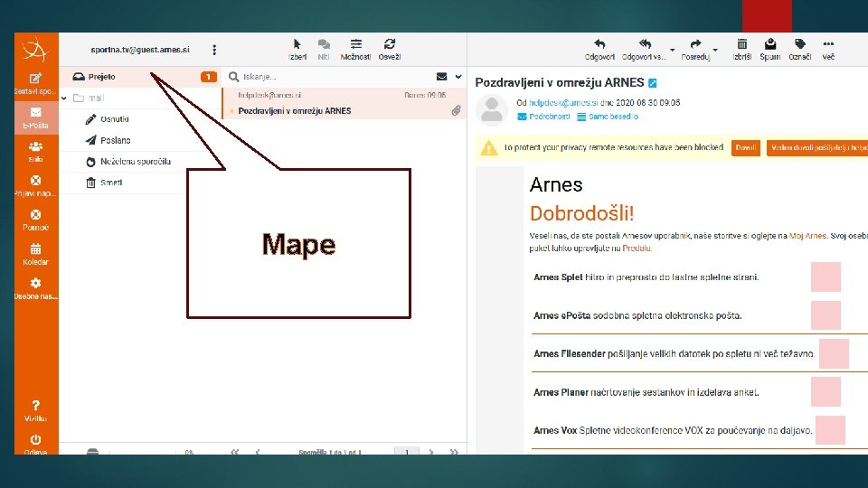This screenshot has height=488, width=868.
Task: Click Osveži to refresh the mailbox
Action: (x=389, y=49)
